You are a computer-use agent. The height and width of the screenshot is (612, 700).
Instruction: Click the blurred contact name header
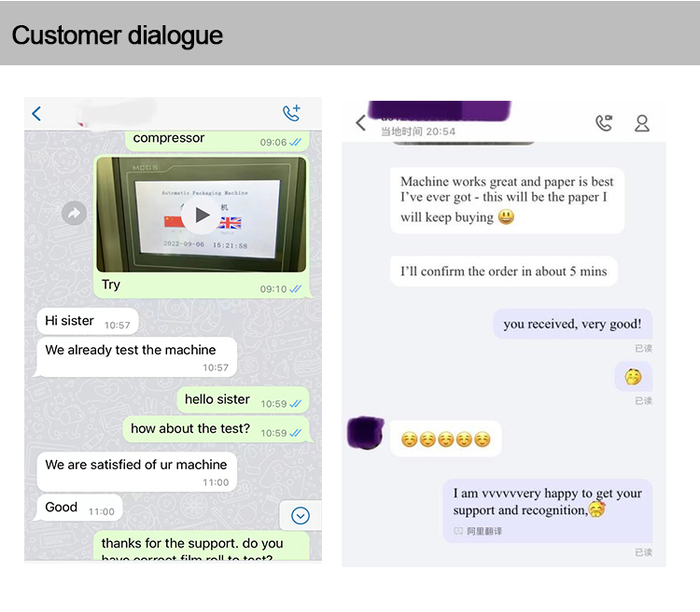pos(439,111)
